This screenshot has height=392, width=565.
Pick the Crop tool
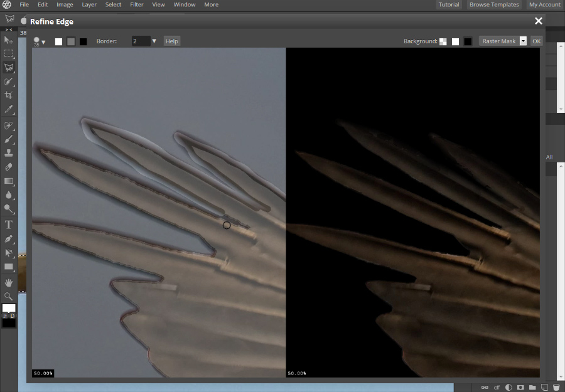[9, 95]
